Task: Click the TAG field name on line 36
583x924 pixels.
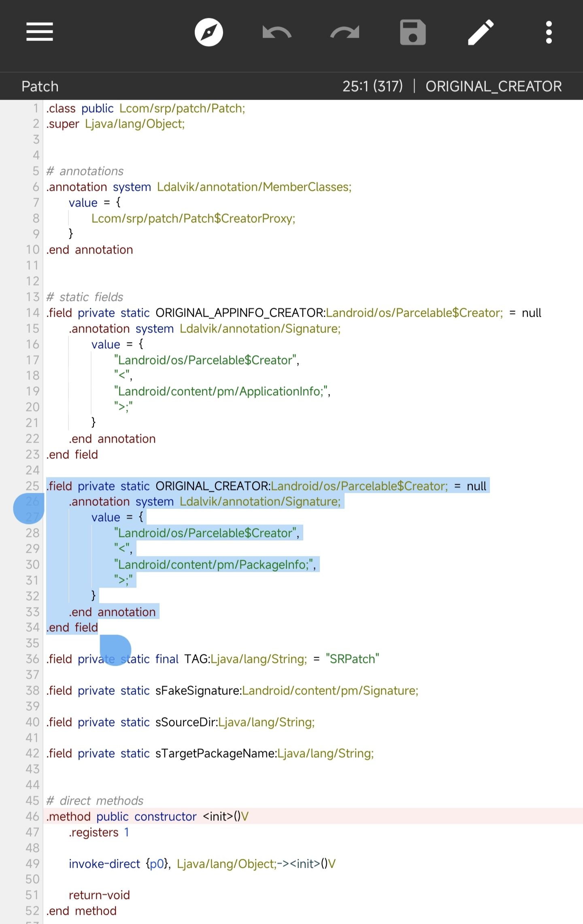Action: (196, 659)
